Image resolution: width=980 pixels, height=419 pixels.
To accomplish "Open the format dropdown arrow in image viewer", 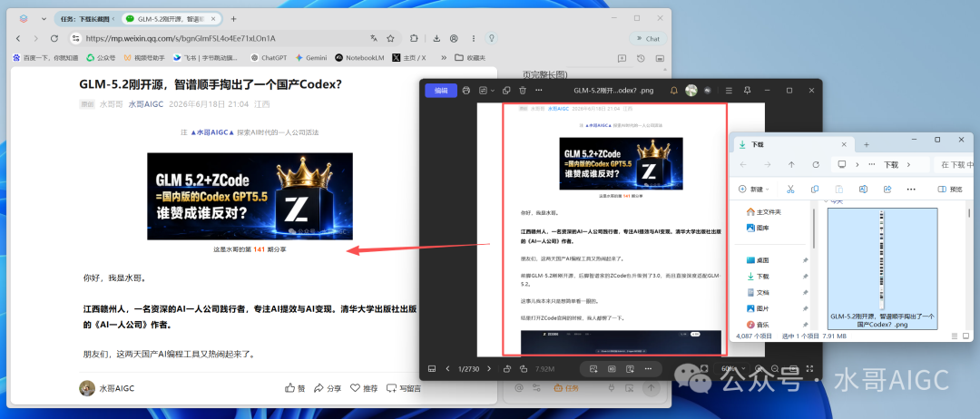I will pyautogui.click(x=493, y=91).
